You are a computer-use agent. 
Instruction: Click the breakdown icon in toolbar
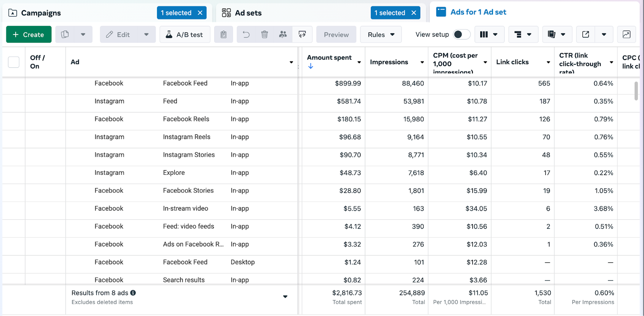point(518,35)
